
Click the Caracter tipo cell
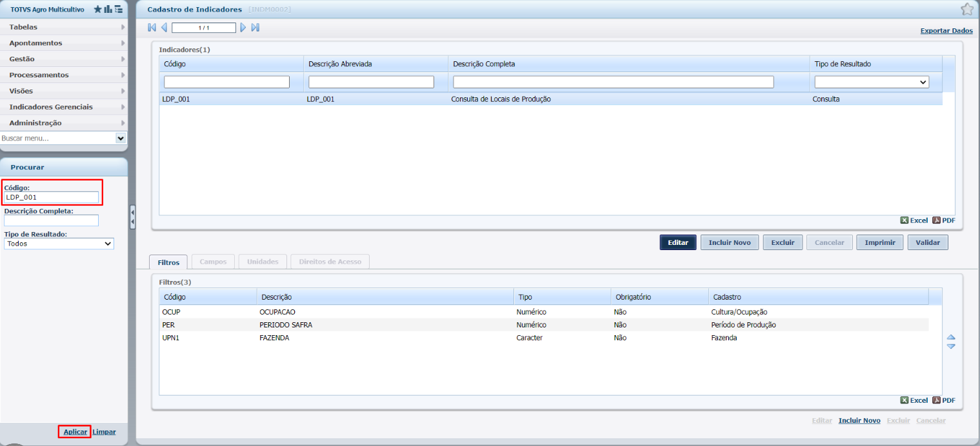pyautogui.click(x=530, y=338)
